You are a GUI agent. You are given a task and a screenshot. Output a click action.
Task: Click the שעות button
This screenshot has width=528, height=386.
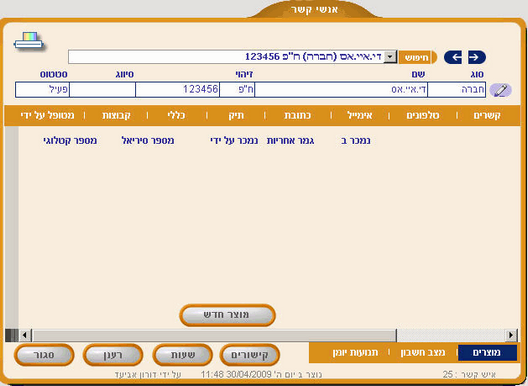point(183,355)
